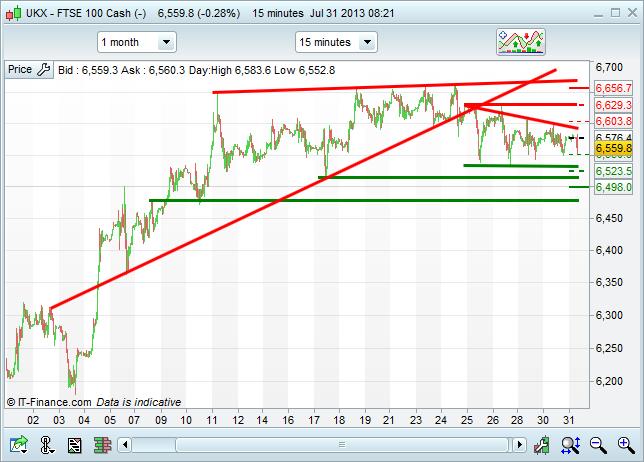The image size is (644, 462).
Task: Click the current price 6,559.8 yellow tag
Action: tap(610, 150)
